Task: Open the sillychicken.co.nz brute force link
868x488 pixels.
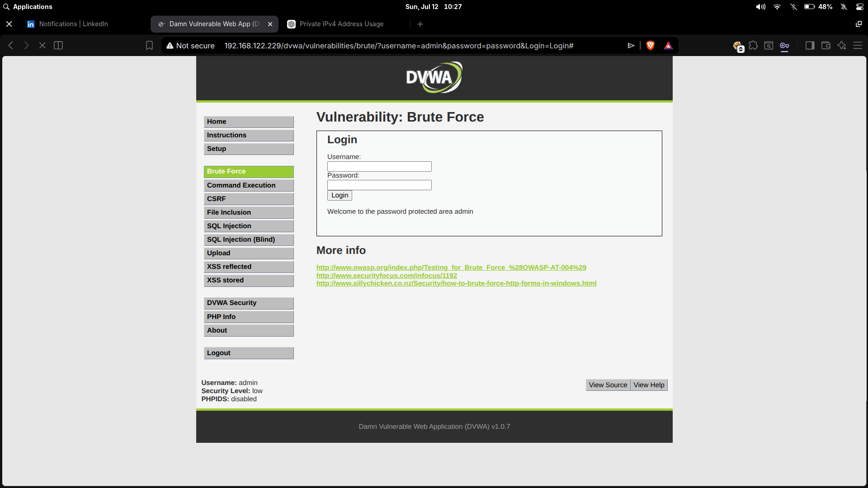Action: [x=456, y=283]
